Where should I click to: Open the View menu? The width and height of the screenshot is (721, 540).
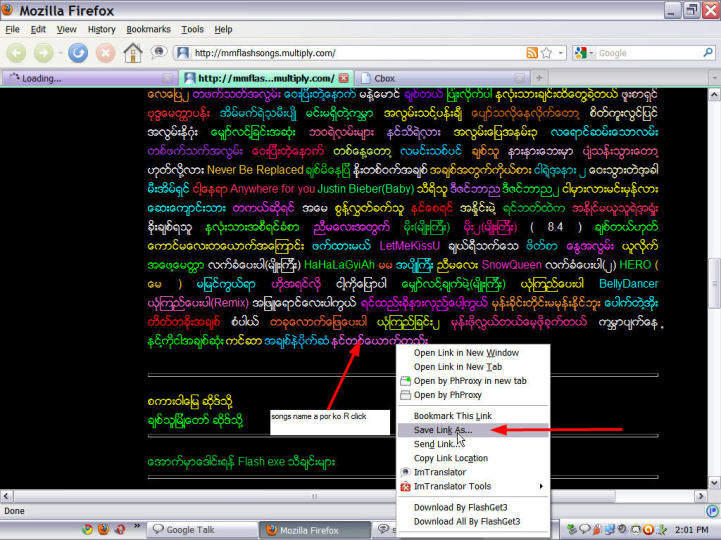pyautogui.click(x=67, y=29)
